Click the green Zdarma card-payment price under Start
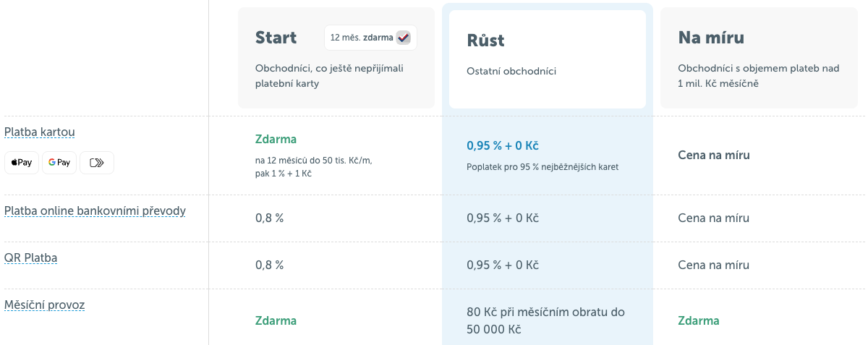This screenshot has width=868, height=345. tap(276, 139)
